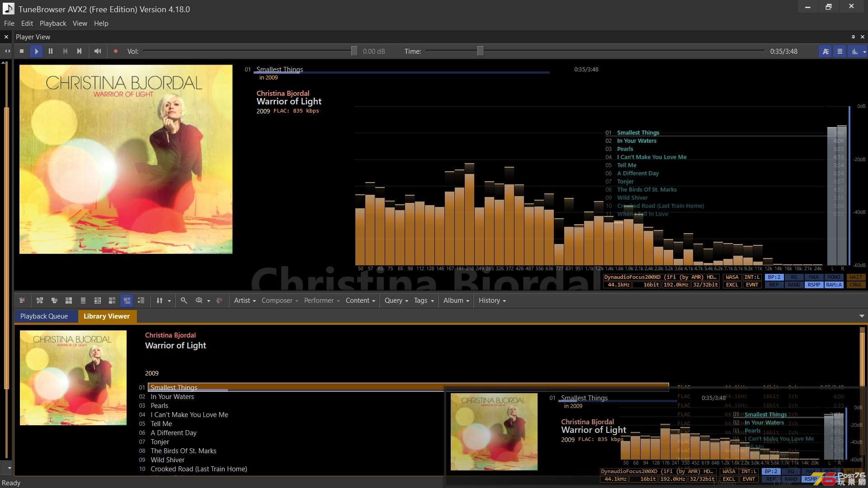Select the thumbnail-with-list layout icon
The width and height of the screenshot is (868, 488).
(112, 300)
